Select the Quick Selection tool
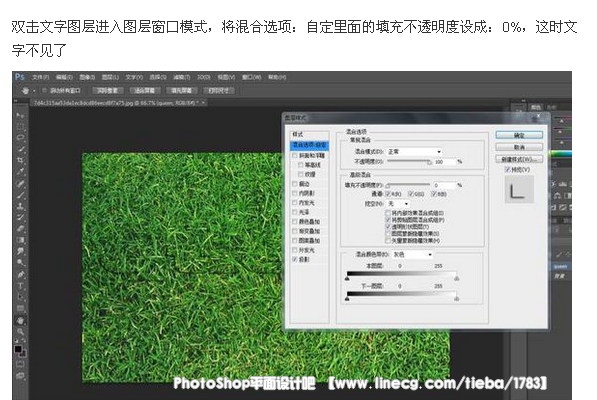Screen dimensions: 597x400 [x=20, y=149]
